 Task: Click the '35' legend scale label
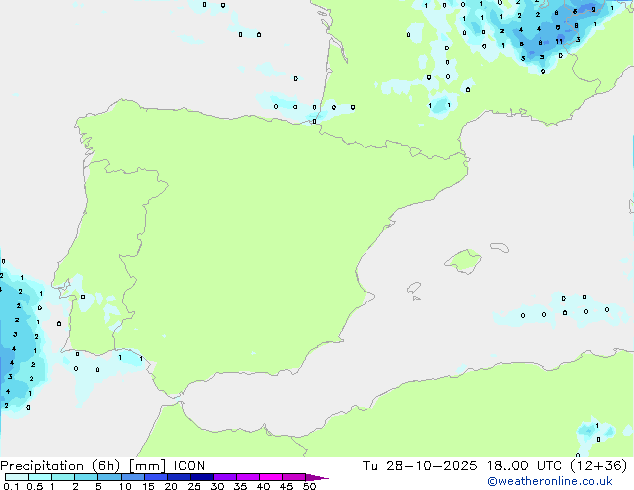click(x=240, y=486)
